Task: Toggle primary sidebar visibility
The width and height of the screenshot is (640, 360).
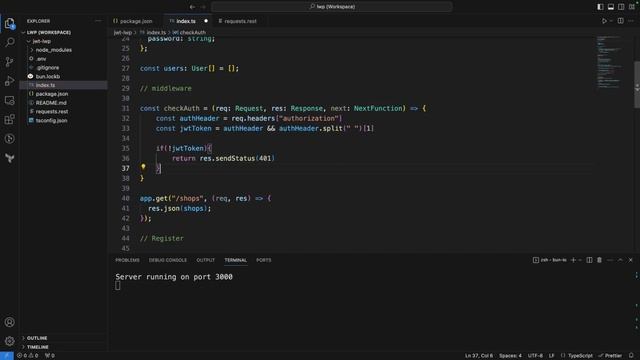Action: (x=600, y=7)
